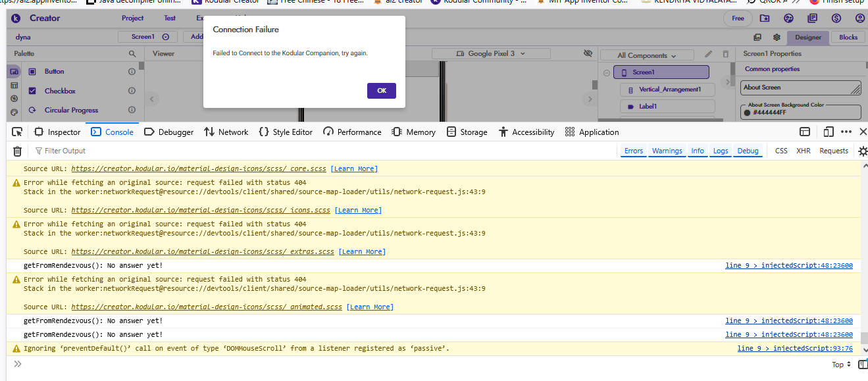Viewport: 868px width, 381px height.
Task: Open the Project menu in Kodular
Action: tap(133, 18)
